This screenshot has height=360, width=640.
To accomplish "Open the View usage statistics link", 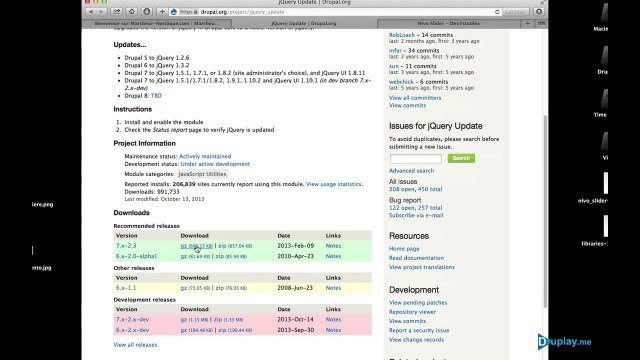I will coord(333,184).
